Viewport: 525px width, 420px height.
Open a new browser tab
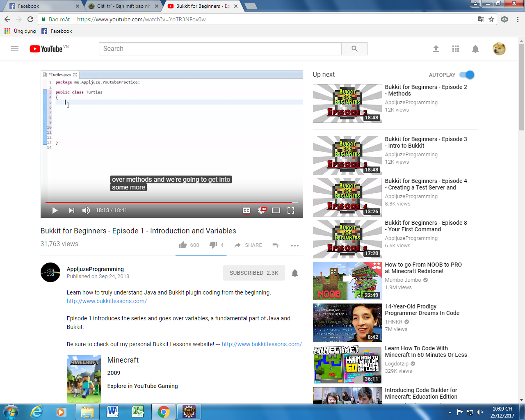pos(251,6)
